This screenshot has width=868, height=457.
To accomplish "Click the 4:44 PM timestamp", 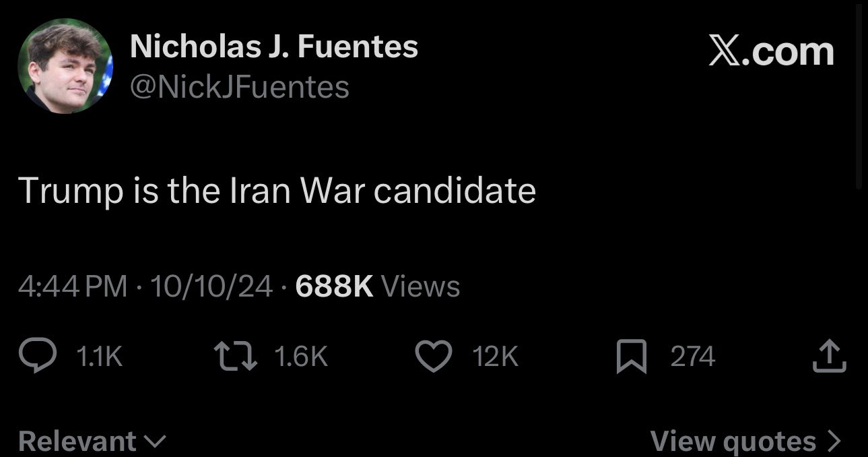I will [x=73, y=286].
